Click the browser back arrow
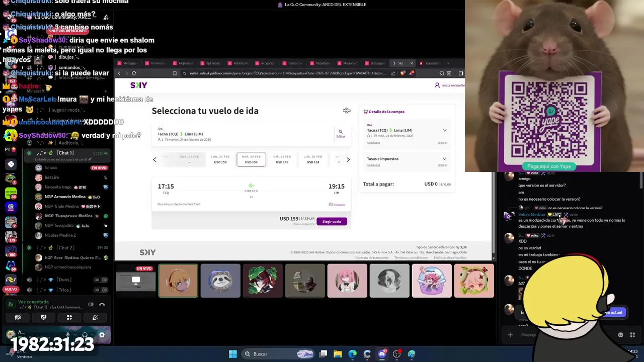The height and width of the screenshot is (362, 644). (x=119, y=73)
